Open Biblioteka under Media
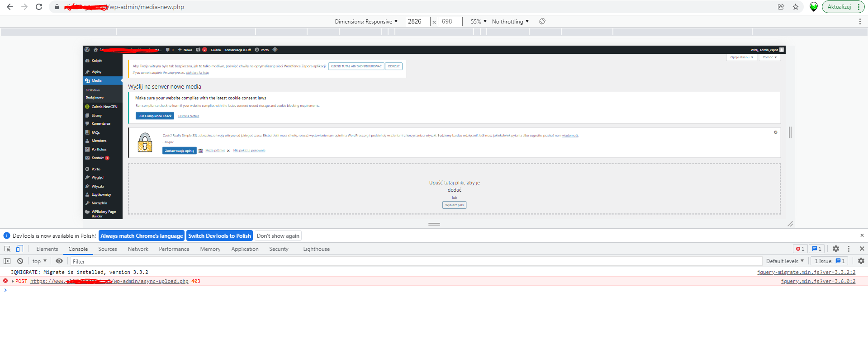 [93, 90]
